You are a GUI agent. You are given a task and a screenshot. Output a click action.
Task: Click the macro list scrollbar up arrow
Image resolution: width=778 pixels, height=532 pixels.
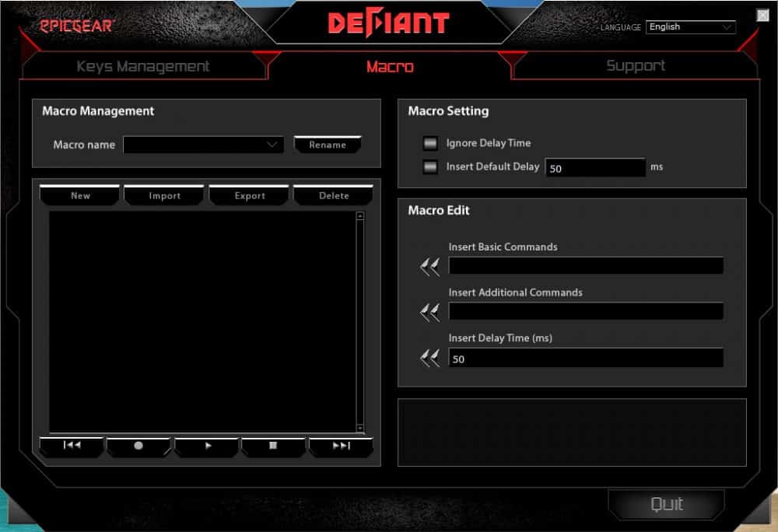(360, 216)
